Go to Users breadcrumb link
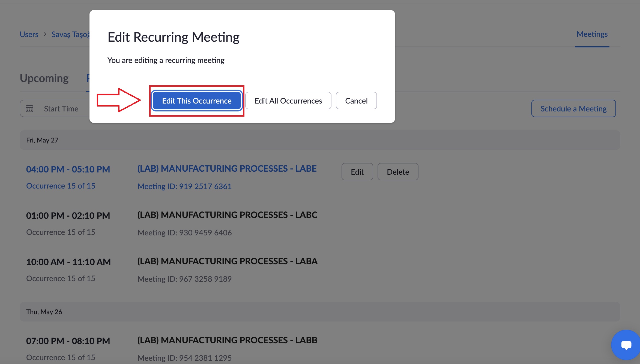This screenshot has width=640, height=364. 29,34
